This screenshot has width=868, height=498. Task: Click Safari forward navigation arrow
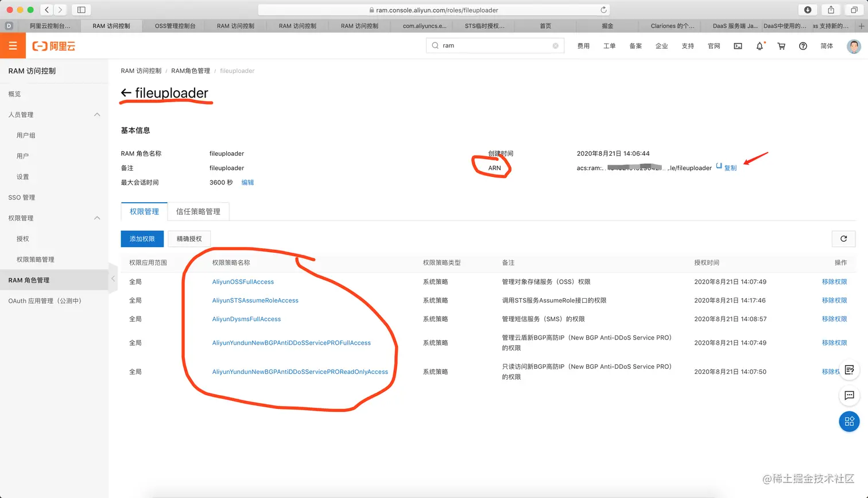tap(60, 10)
